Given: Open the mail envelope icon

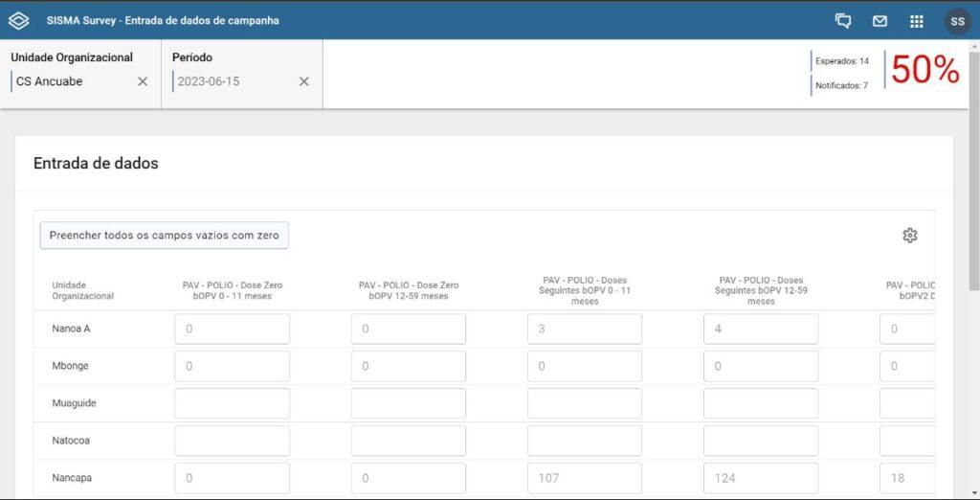Looking at the screenshot, I should [880, 21].
